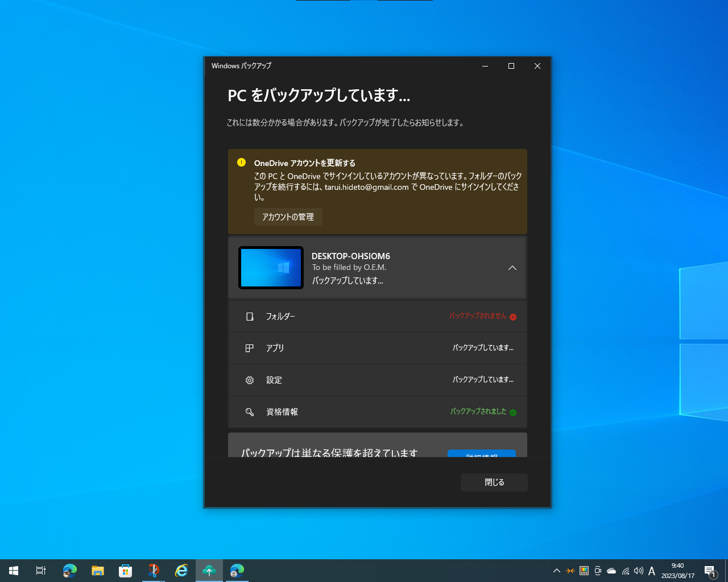The height and width of the screenshot is (582, 728).
Task: Click the 資格情報 key icon
Action: tap(249, 411)
